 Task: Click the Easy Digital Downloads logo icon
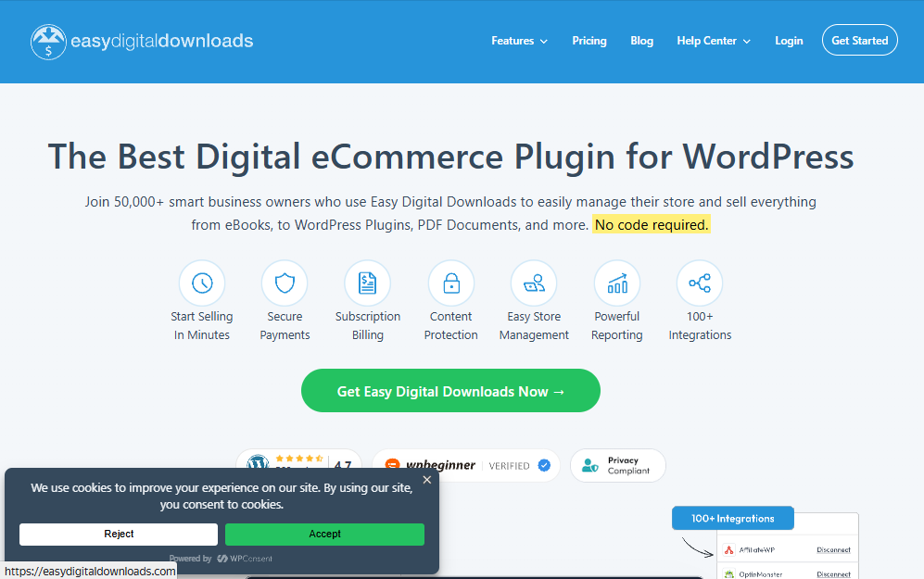tap(48, 42)
